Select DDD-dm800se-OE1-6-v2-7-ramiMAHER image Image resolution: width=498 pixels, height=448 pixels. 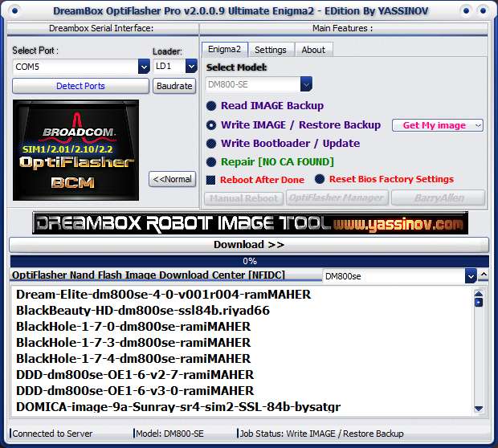135,375
